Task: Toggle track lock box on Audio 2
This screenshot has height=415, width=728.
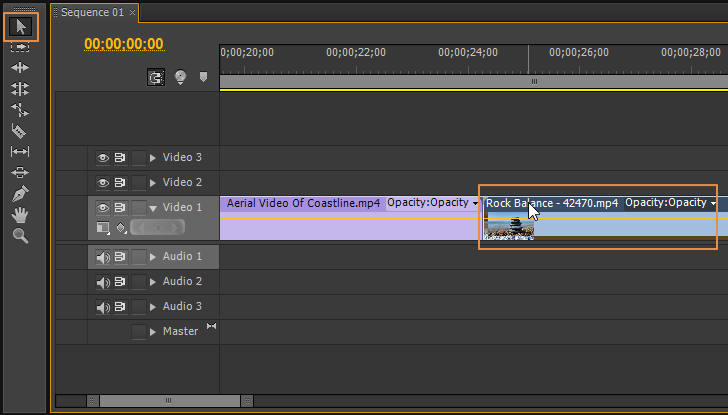Action: point(138,282)
